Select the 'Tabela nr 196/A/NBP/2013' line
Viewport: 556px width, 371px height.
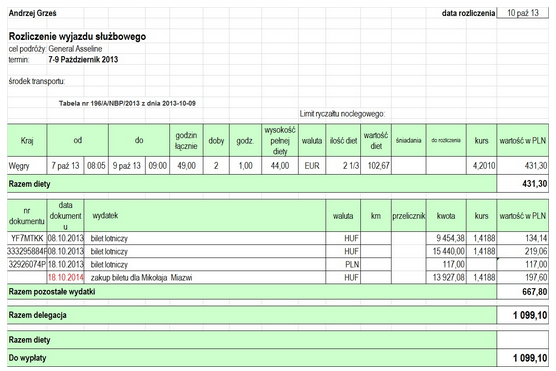pos(127,104)
